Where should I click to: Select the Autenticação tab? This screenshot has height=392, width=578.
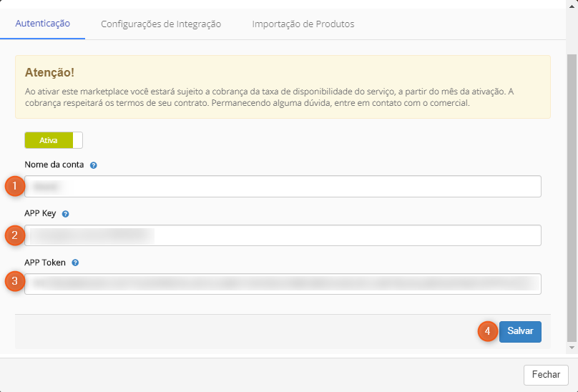tap(42, 24)
